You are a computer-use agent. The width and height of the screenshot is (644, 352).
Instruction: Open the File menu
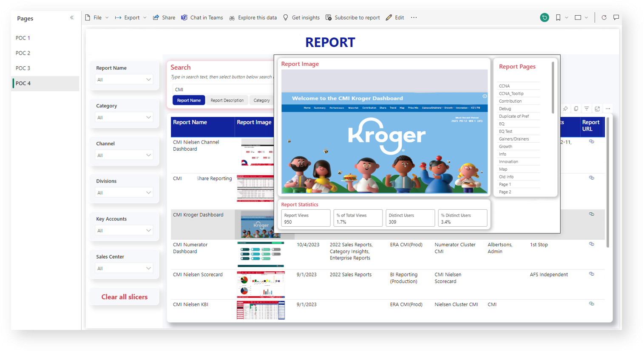(x=97, y=17)
